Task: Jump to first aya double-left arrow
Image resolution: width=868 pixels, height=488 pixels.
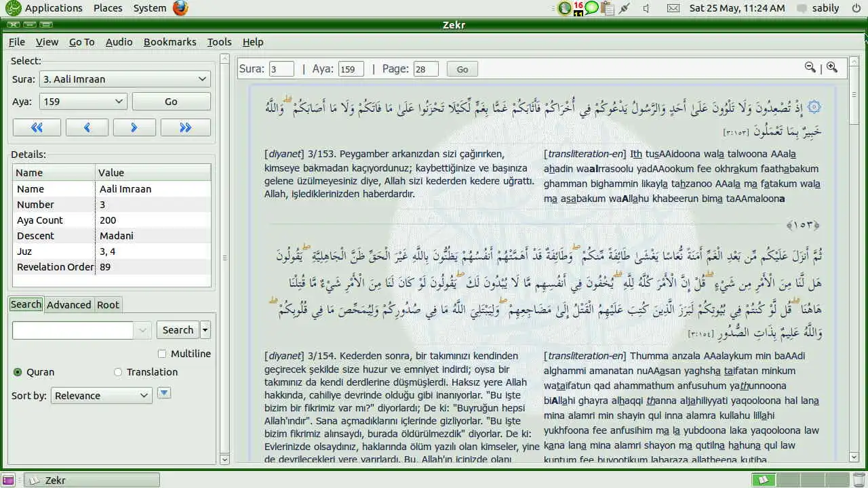Action: (x=37, y=127)
